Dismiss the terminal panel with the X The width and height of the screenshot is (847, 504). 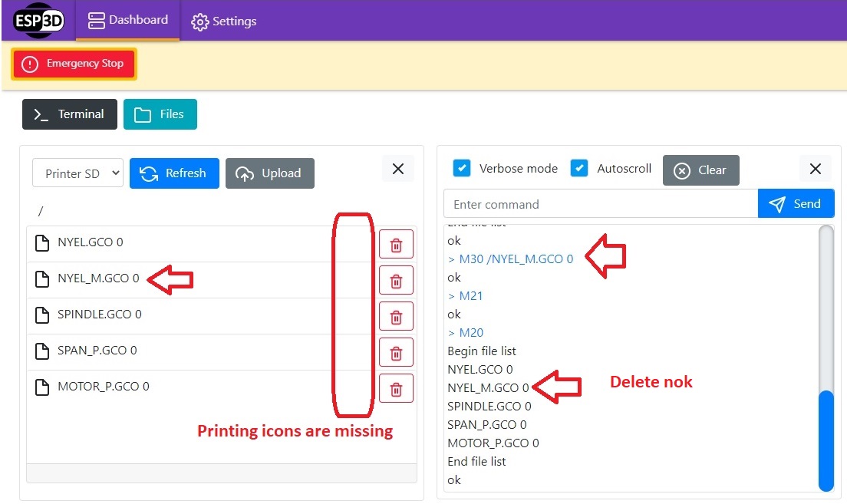coord(816,168)
